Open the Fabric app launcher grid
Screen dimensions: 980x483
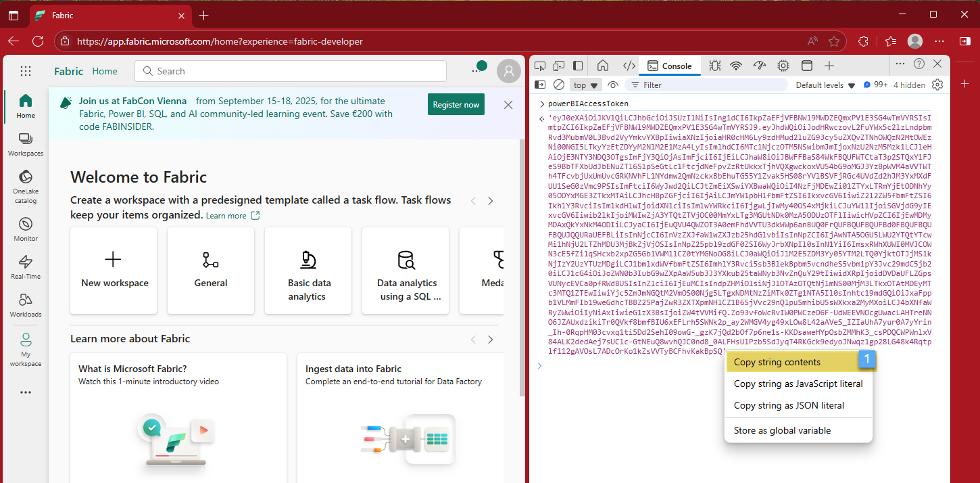(26, 71)
